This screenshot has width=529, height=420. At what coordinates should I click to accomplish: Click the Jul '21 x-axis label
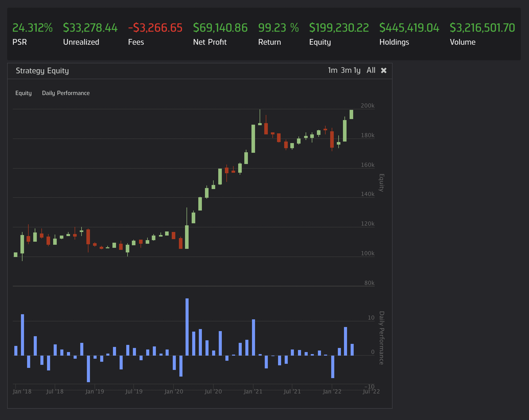pyautogui.click(x=292, y=391)
